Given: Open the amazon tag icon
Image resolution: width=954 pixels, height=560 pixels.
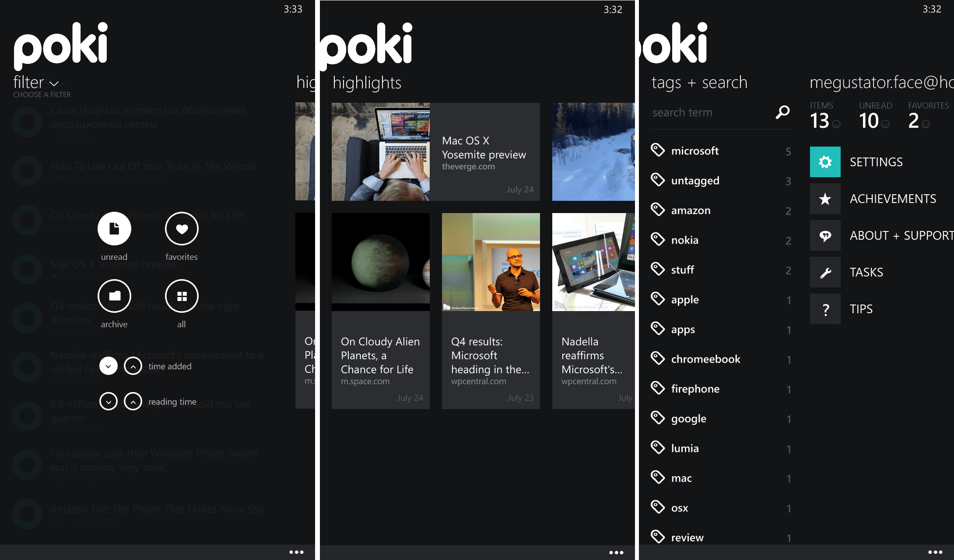Looking at the screenshot, I should point(658,209).
